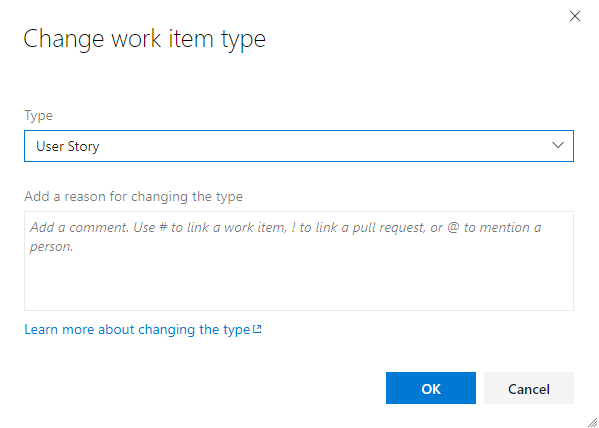Click the external link icon beside Learn more

click(x=258, y=329)
